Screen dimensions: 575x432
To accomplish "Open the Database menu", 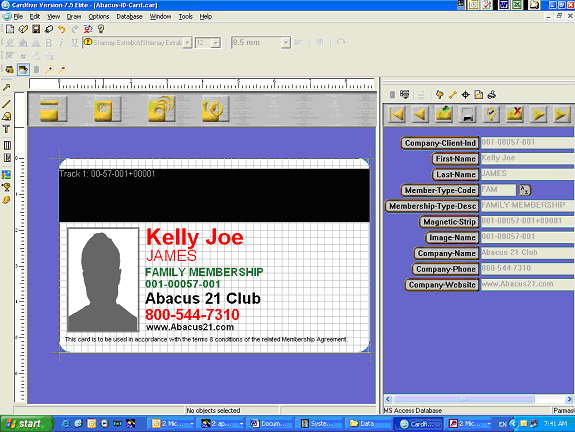I will click(129, 17).
